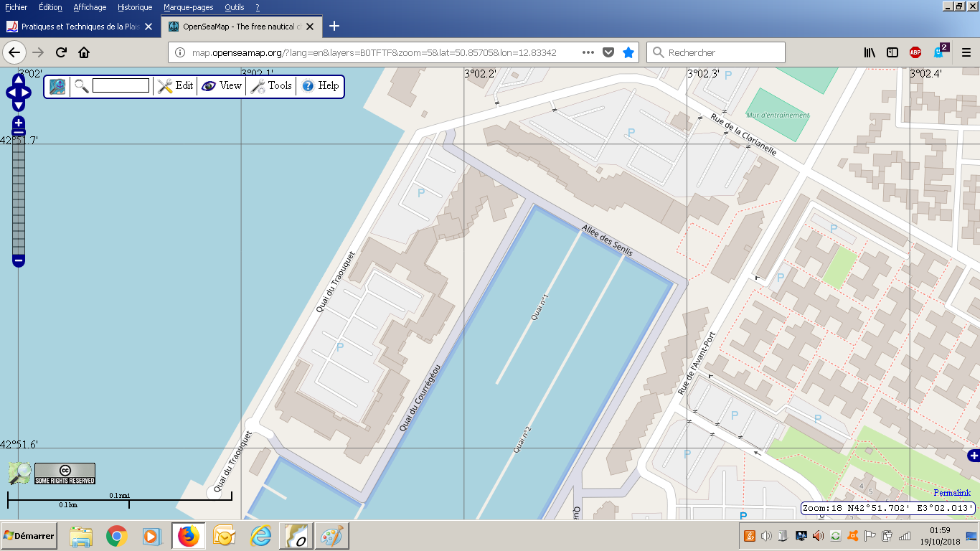Open the Édition menu

click(50, 7)
